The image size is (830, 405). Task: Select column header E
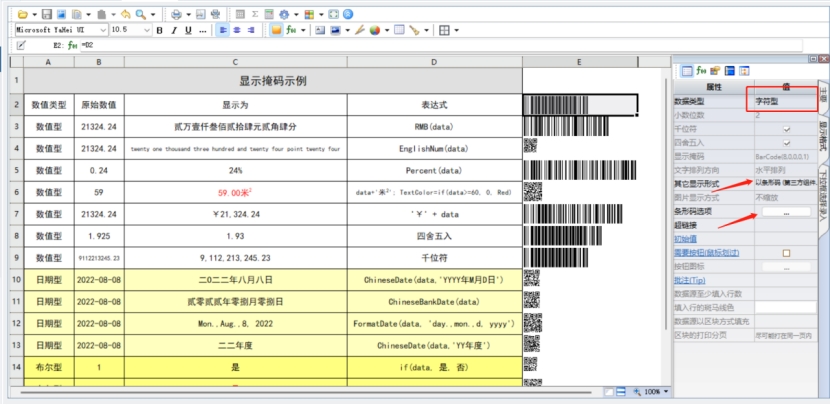click(x=580, y=62)
